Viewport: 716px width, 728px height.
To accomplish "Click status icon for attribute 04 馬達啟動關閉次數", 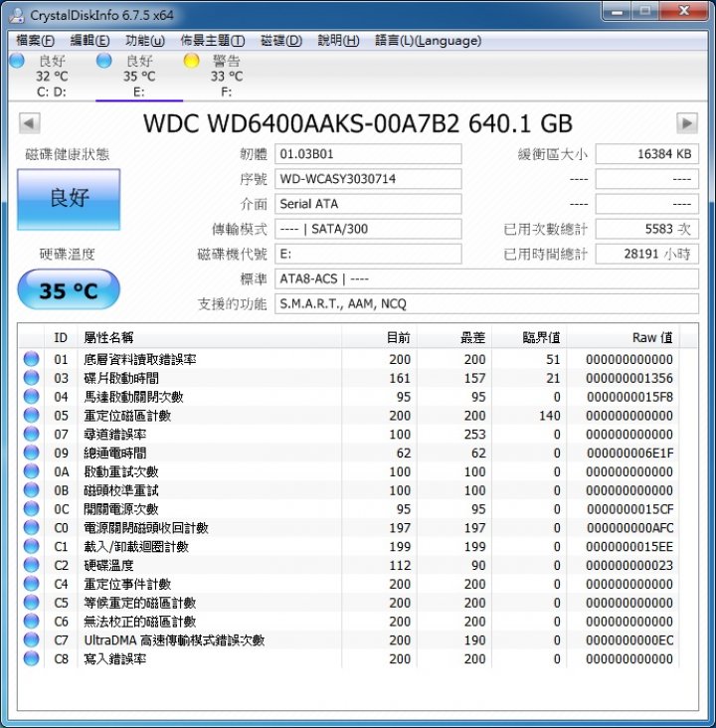I will 31,397.
